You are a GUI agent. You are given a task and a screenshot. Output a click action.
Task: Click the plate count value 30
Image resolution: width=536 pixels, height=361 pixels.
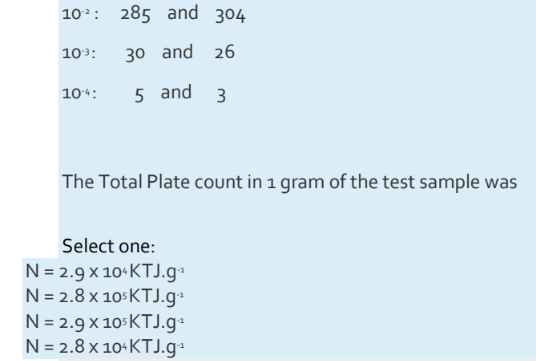click(135, 54)
